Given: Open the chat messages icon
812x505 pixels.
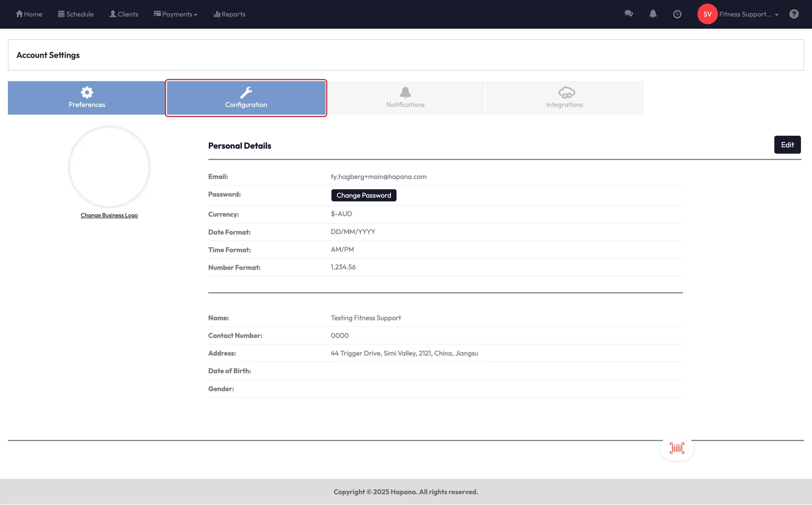Looking at the screenshot, I should coord(628,14).
